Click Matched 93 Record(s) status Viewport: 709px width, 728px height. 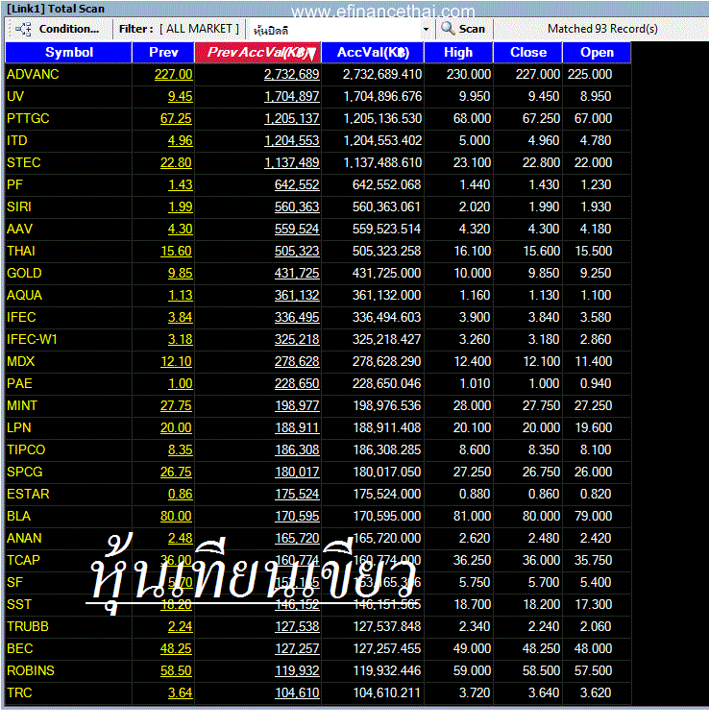click(x=602, y=29)
